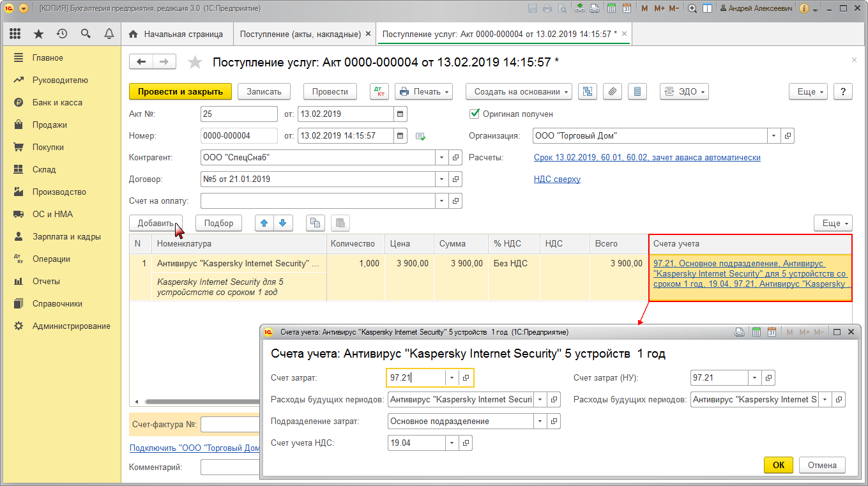This screenshot has width=868, height=486.
Task: Open the title bar calendar icon
Action: [x=627, y=9]
